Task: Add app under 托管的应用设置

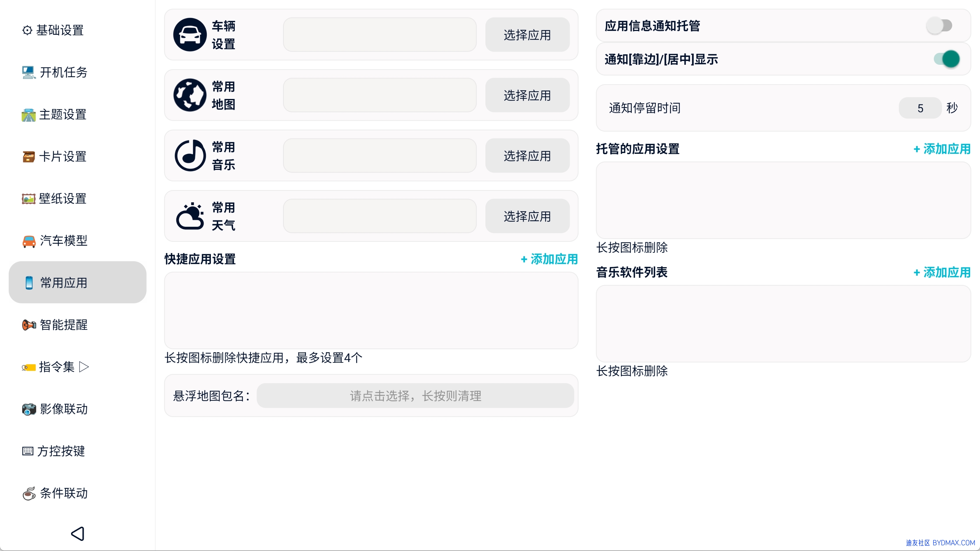Action: pos(942,149)
